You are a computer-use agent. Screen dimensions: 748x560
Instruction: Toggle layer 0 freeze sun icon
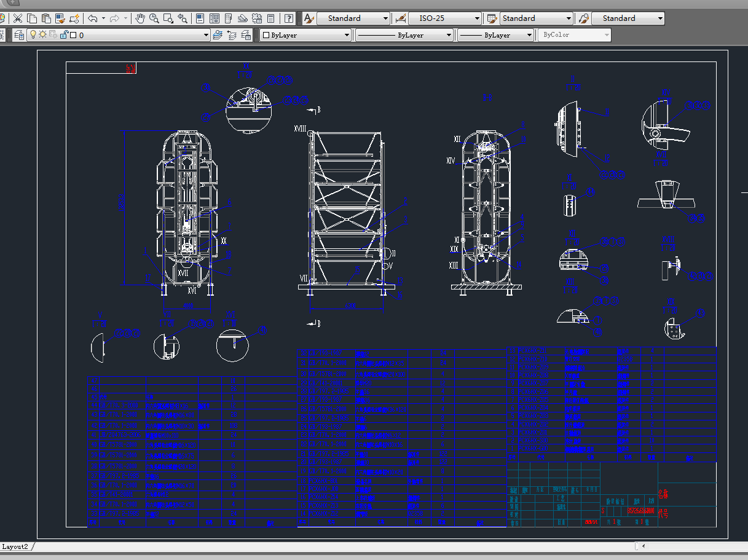43,35
